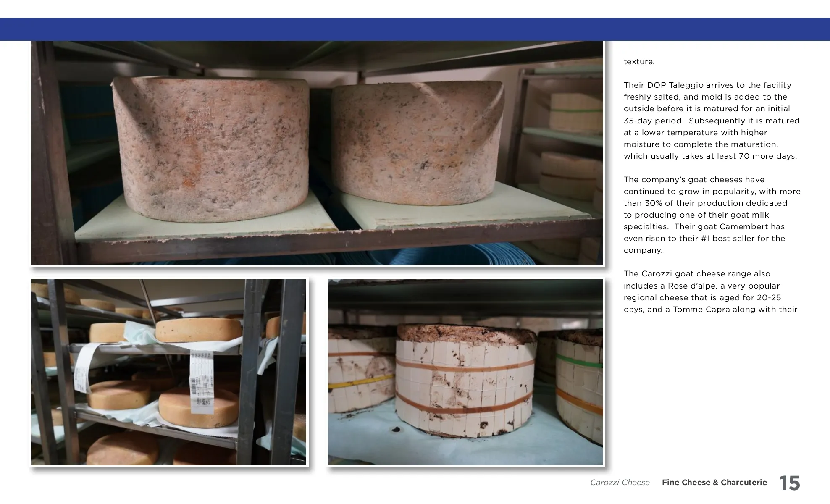
Task: Click the top cheese round on shelf
Action: click(199, 329)
